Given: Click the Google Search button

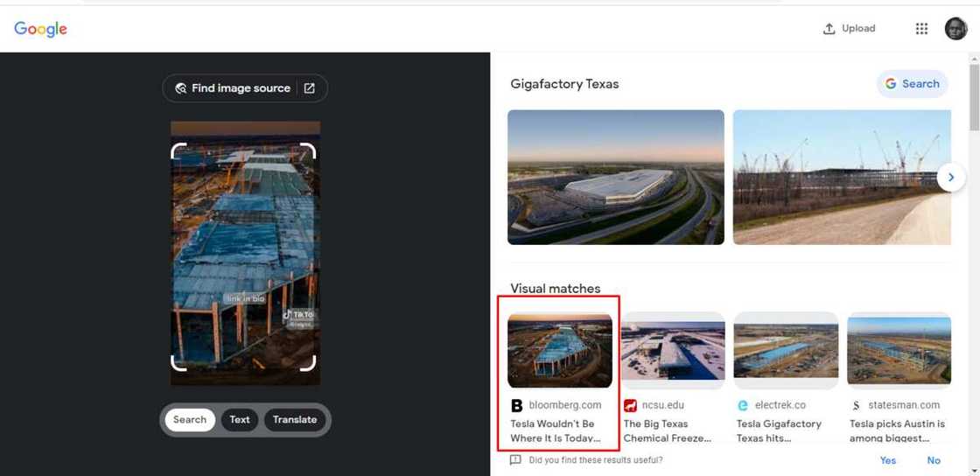Looking at the screenshot, I should click(x=912, y=84).
